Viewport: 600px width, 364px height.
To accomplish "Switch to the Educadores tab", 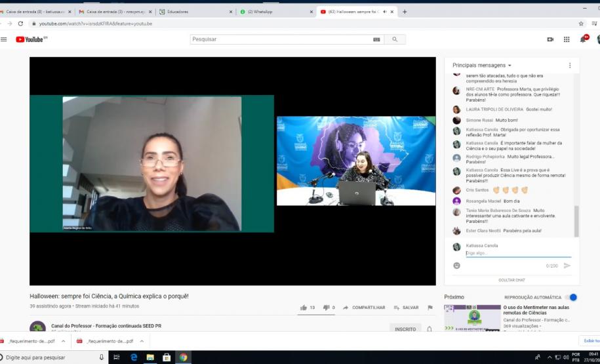I will (195, 12).
